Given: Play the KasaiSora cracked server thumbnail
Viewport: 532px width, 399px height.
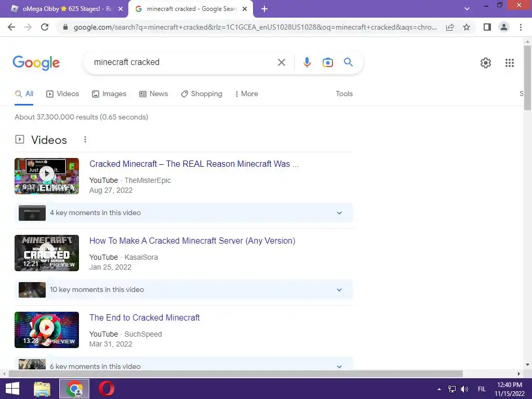Looking at the screenshot, I should 47,253.
